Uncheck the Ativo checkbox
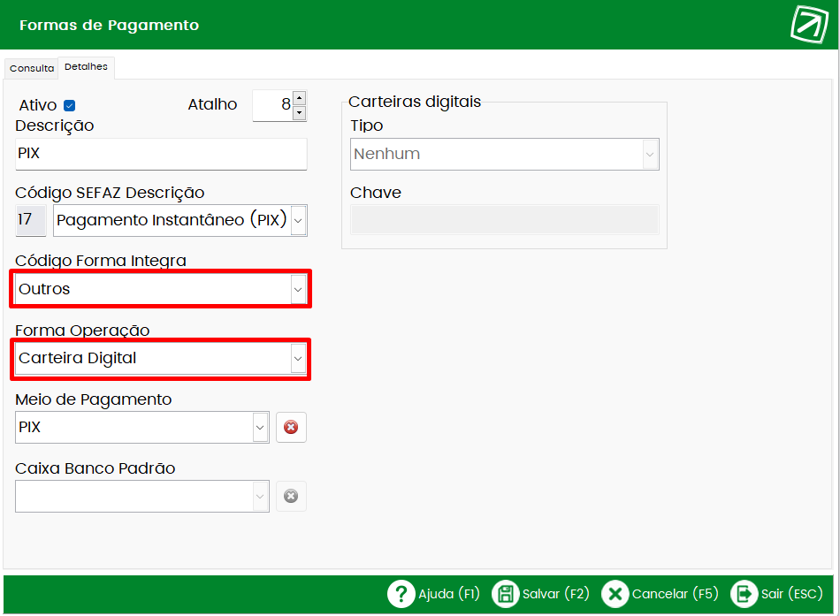This screenshot has width=840, height=616. point(70,105)
